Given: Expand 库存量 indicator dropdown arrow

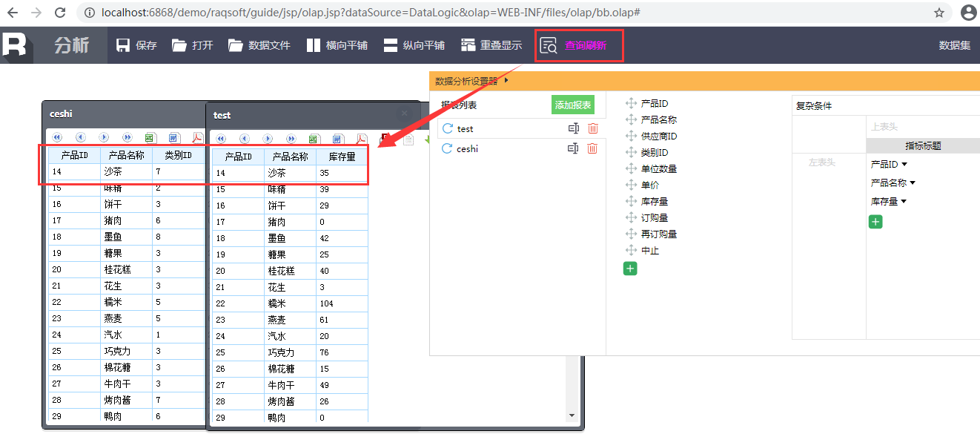Looking at the screenshot, I should [904, 202].
